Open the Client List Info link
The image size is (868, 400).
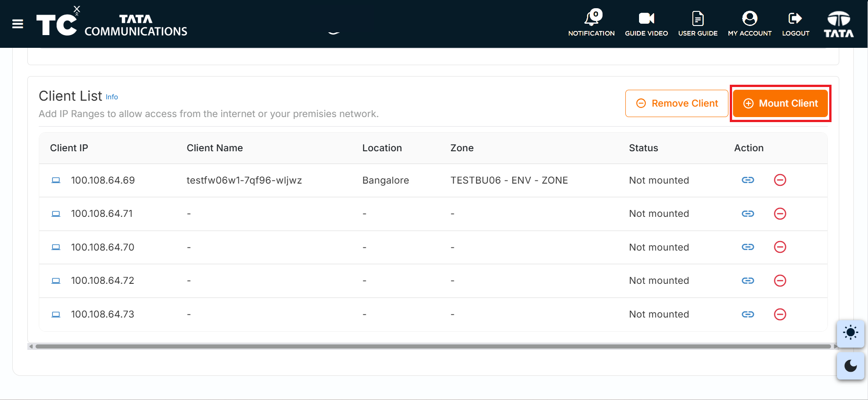112,97
